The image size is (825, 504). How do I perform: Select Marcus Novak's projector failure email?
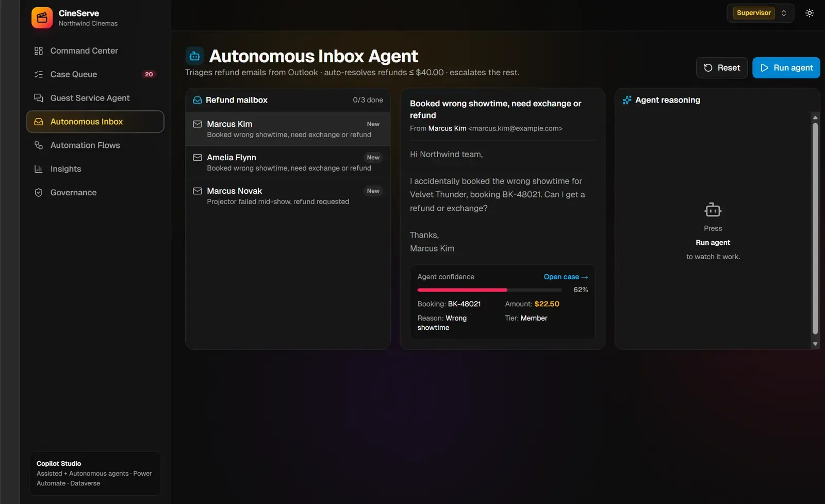coord(288,196)
